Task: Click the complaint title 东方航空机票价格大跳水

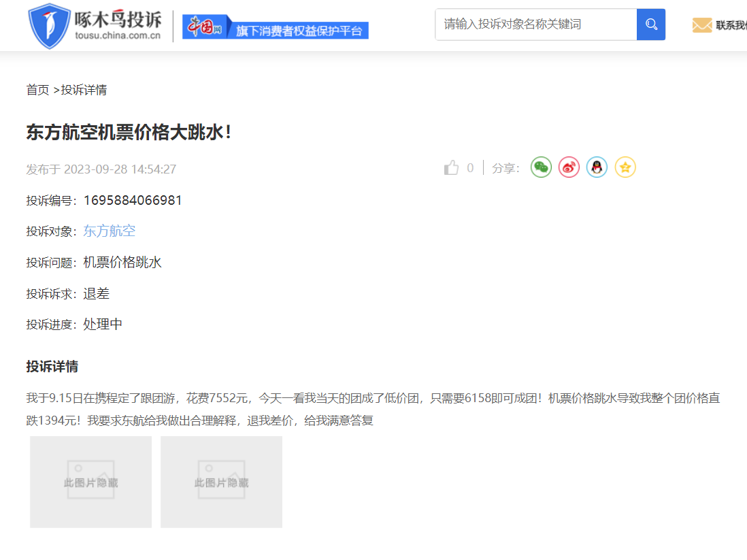Action: click(129, 132)
